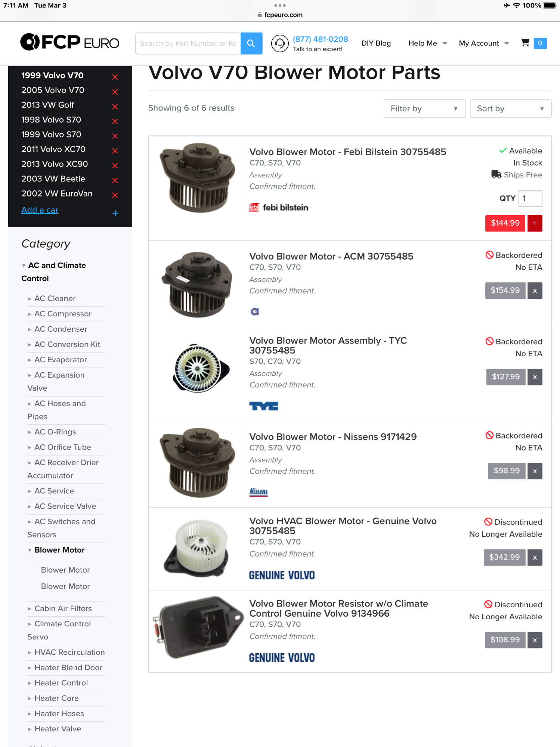Screen dimensions: 560x747
Task: Click the $144.99 price button
Action: 505,223
